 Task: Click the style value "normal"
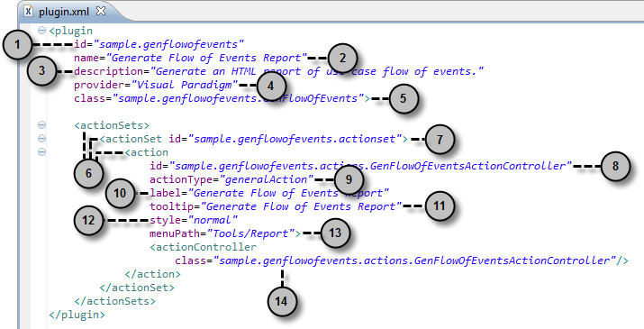[213, 220]
